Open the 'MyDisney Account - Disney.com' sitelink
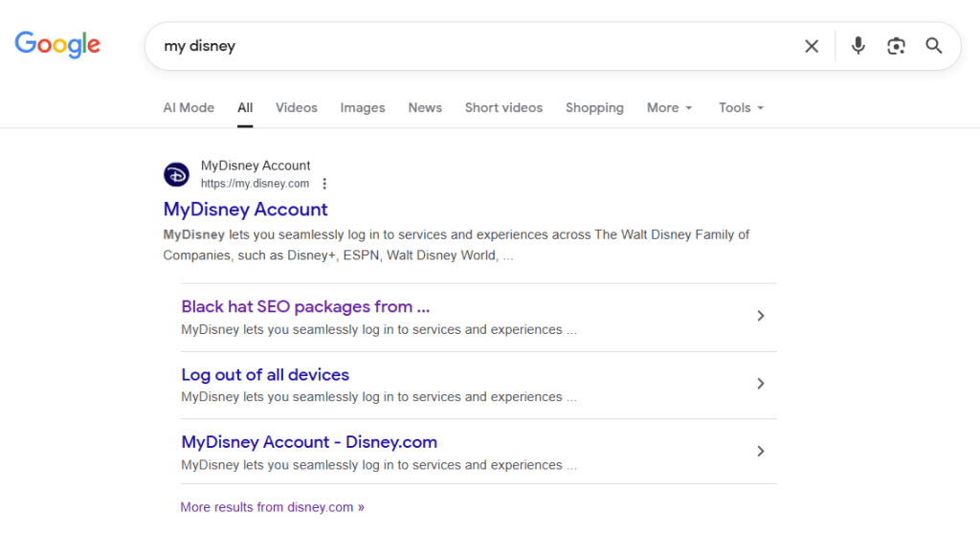 tap(309, 442)
